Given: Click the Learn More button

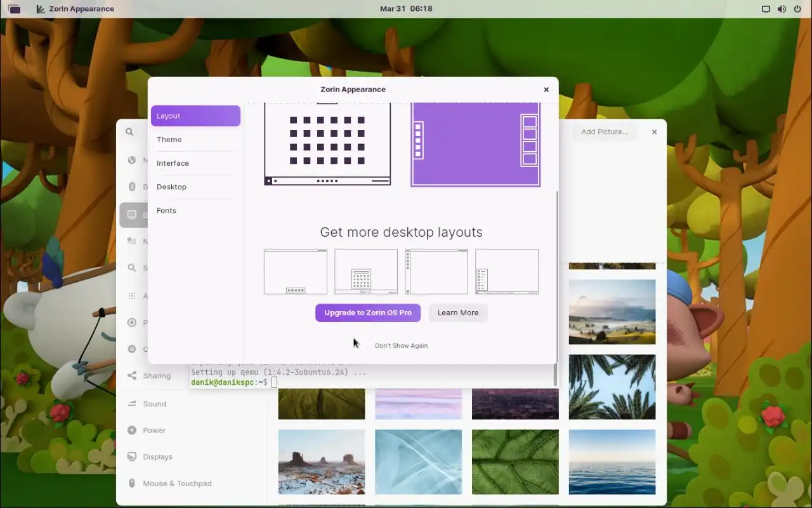Looking at the screenshot, I should coord(458,312).
